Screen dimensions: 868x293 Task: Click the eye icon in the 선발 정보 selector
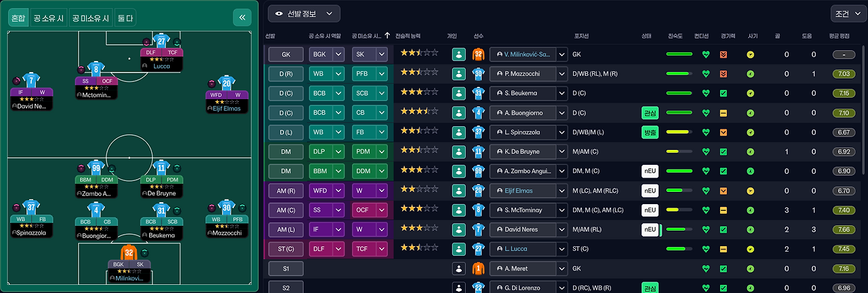coord(279,14)
